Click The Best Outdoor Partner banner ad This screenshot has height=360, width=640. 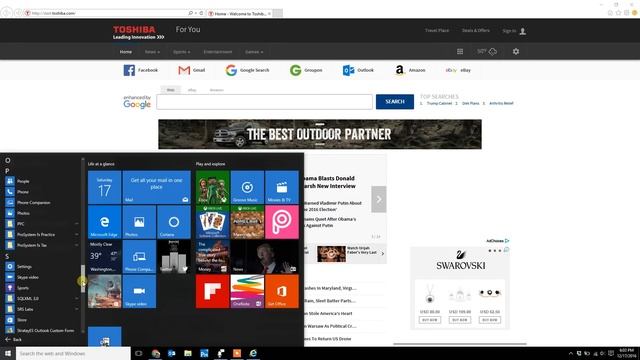(x=320, y=134)
